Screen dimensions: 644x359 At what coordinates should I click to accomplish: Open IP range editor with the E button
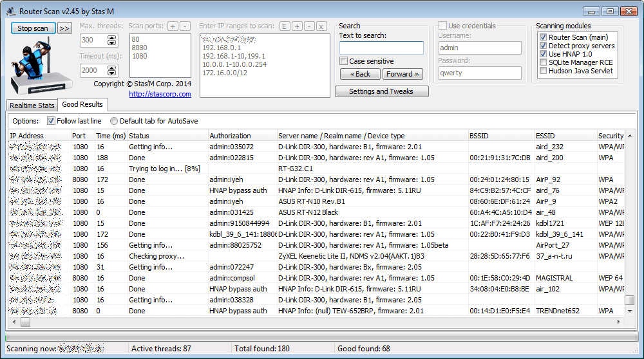[284, 26]
